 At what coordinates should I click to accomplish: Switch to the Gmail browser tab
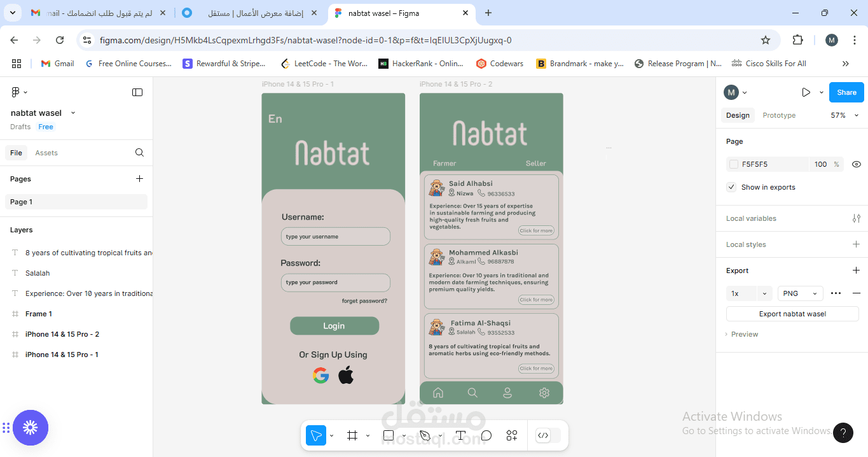99,13
